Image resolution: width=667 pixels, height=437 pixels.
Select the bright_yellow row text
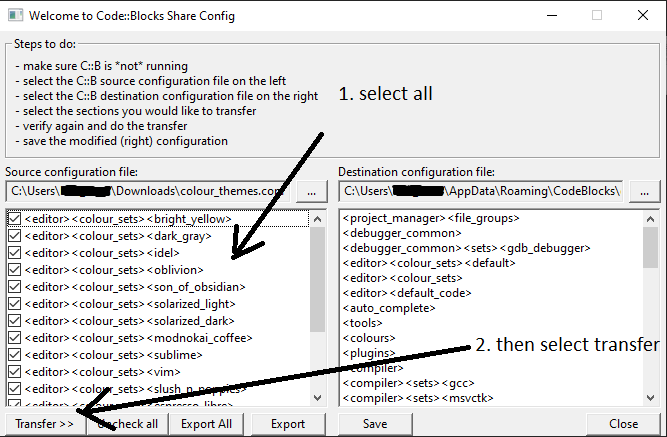coord(128,219)
